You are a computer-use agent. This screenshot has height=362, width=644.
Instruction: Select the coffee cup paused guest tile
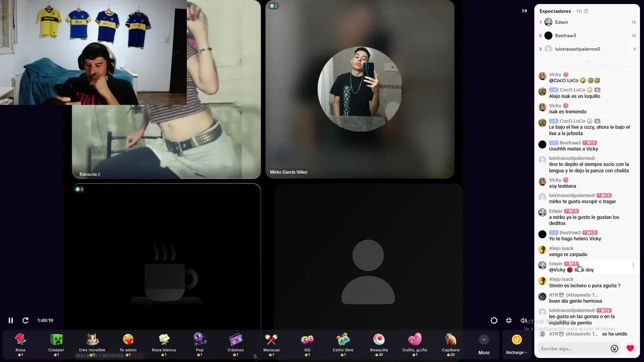pyautogui.click(x=166, y=256)
